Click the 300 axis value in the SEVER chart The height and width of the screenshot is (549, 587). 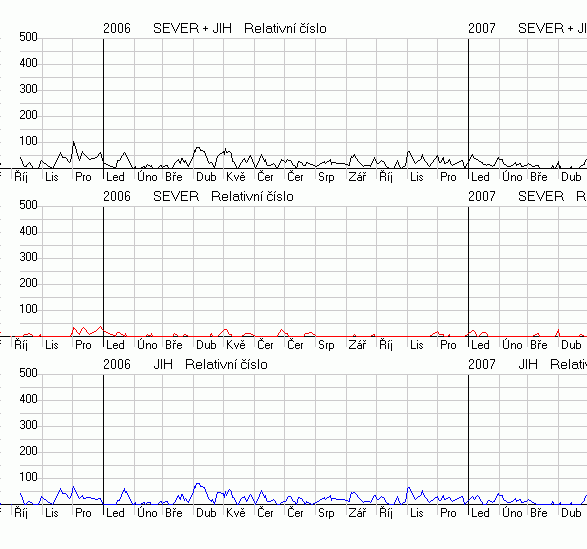point(28,257)
